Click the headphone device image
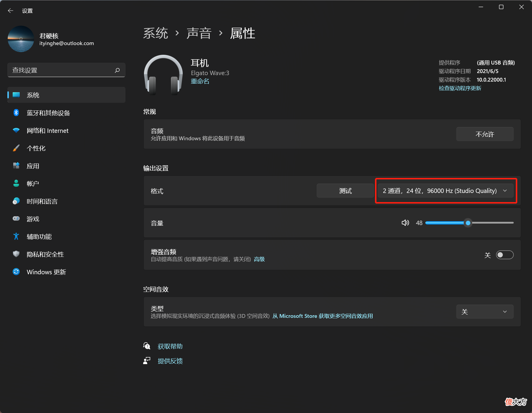The width and height of the screenshot is (532, 413). pyautogui.click(x=163, y=75)
